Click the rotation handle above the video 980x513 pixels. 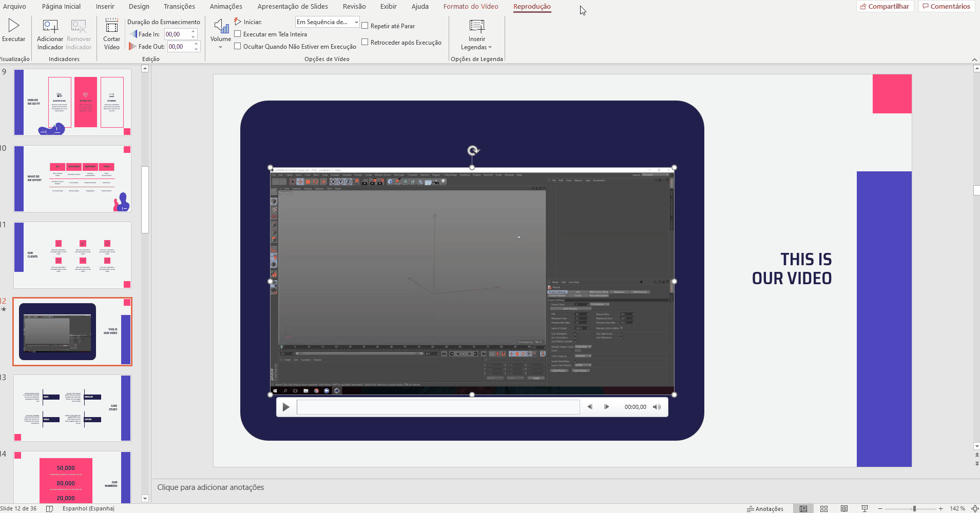(473, 150)
